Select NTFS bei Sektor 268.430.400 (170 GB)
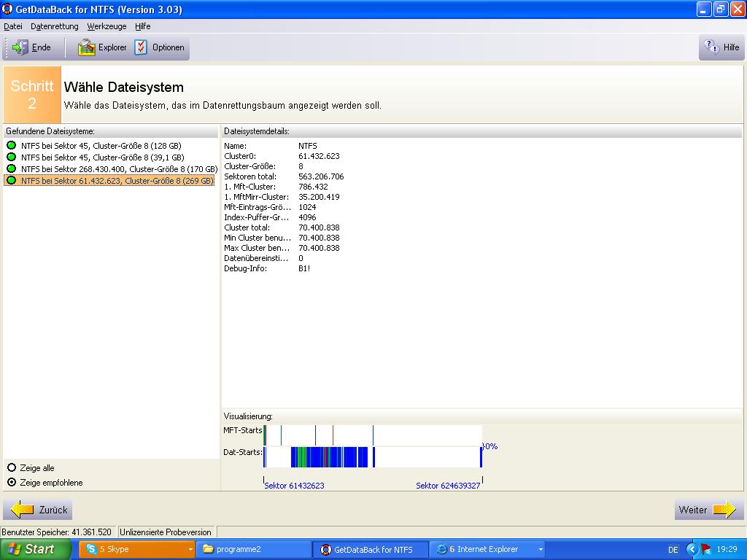The height and width of the screenshot is (560, 747). pyautogui.click(x=119, y=169)
